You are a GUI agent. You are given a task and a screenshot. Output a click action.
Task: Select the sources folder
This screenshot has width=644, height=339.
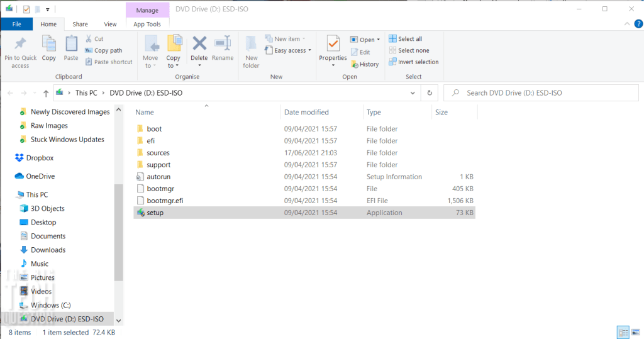158,153
